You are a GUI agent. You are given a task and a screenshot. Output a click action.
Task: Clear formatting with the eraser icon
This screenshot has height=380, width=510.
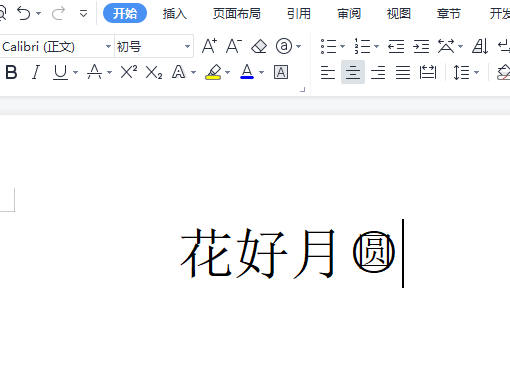(x=259, y=46)
